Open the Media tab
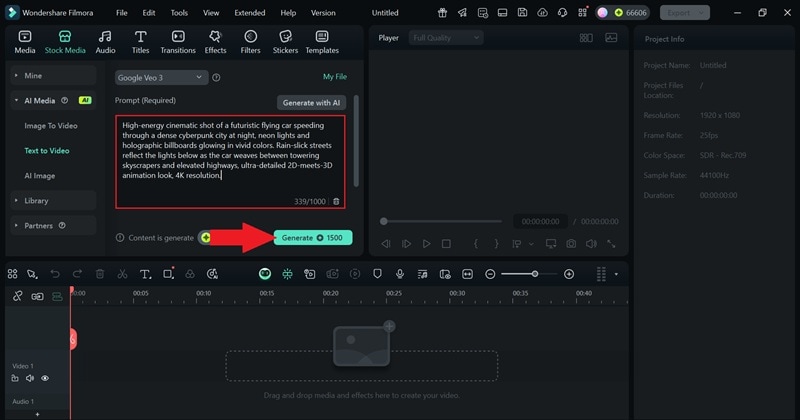 coord(24,42)
